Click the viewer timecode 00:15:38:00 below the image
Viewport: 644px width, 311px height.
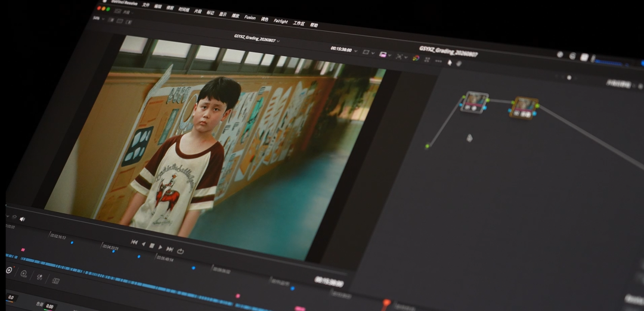click(329, 281)
